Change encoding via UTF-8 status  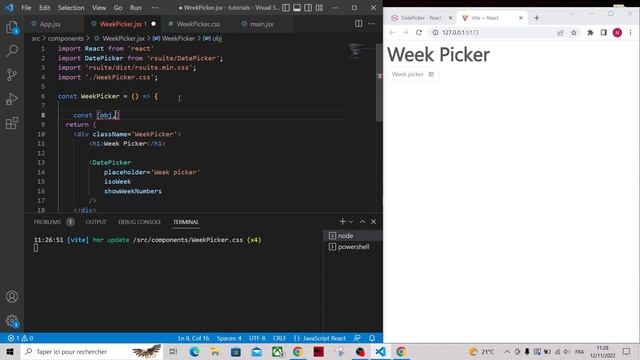tap(257, 338)
